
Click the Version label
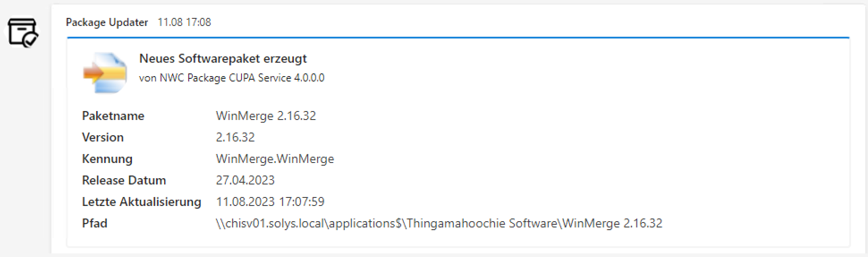(102, 137)
